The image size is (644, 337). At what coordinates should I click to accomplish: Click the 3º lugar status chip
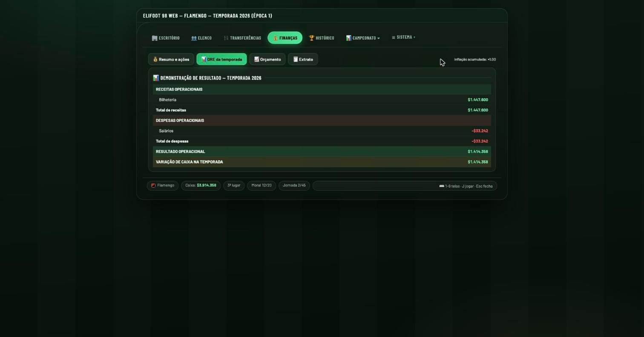click(x=234, y=186)
